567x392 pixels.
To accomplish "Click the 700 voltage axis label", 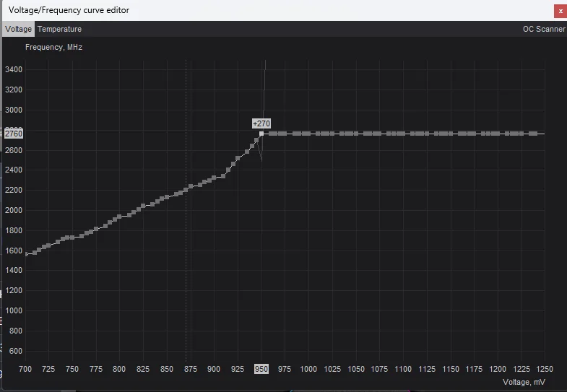I will tap(25, 369).
